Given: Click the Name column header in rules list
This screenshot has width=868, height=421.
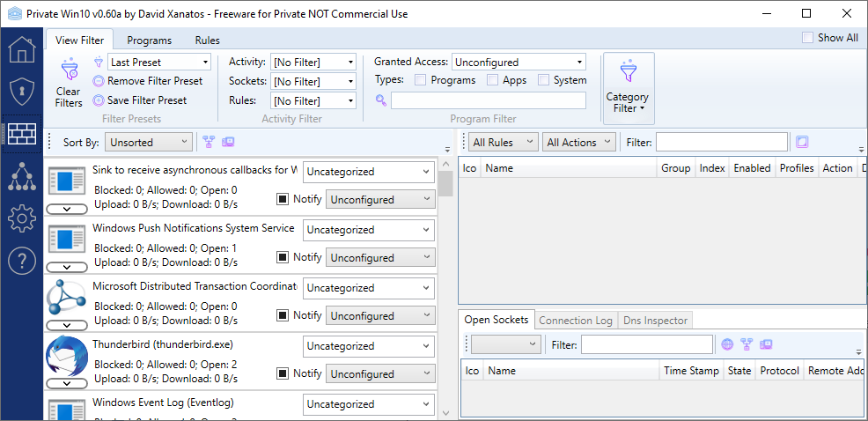Looking at the screenshot, I should [x=569, y=168].
